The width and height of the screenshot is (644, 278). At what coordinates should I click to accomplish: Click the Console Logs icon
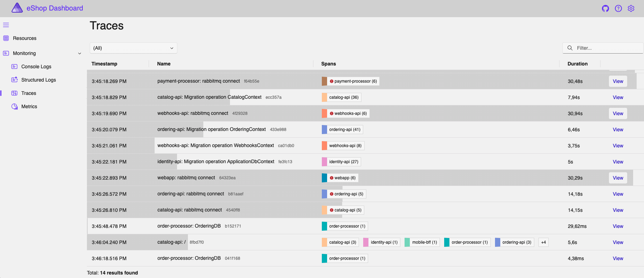(14, 67)
